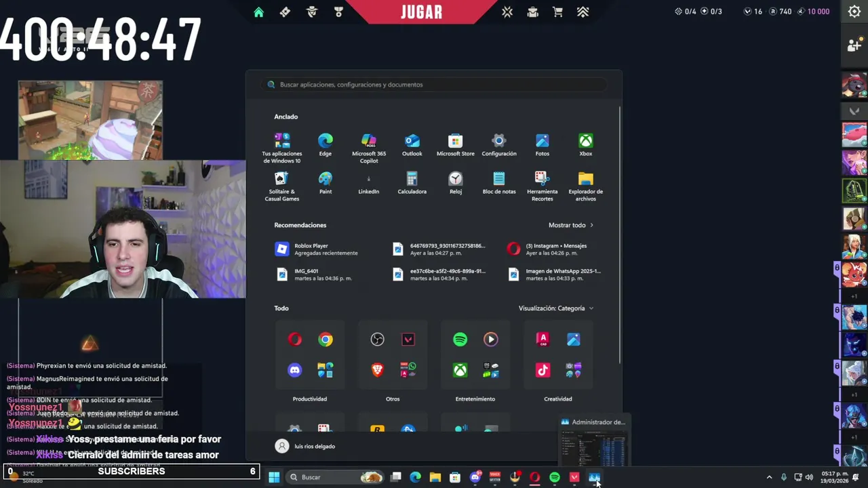Open Valorant settings gear top right
The height and width of the screenshot is (488, 868).
(x=854, y=12)
